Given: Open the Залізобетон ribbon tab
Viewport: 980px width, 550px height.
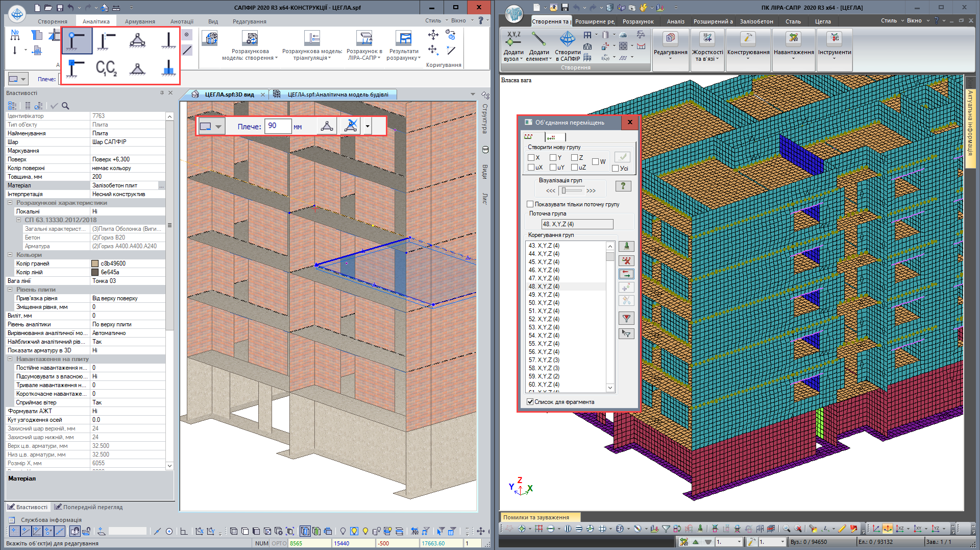Looking at the screenshot, I should (x=756, y=21).
